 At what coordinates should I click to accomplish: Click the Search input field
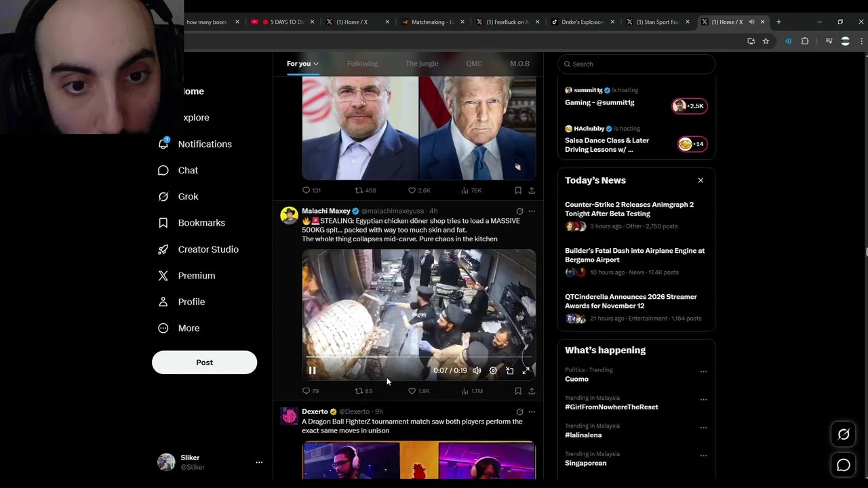(636, 64)
